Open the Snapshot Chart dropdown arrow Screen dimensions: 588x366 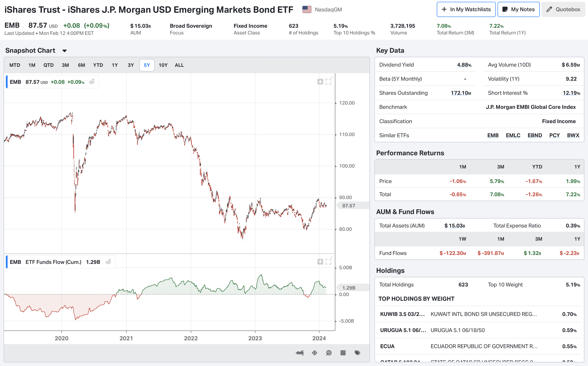point(64,50)
